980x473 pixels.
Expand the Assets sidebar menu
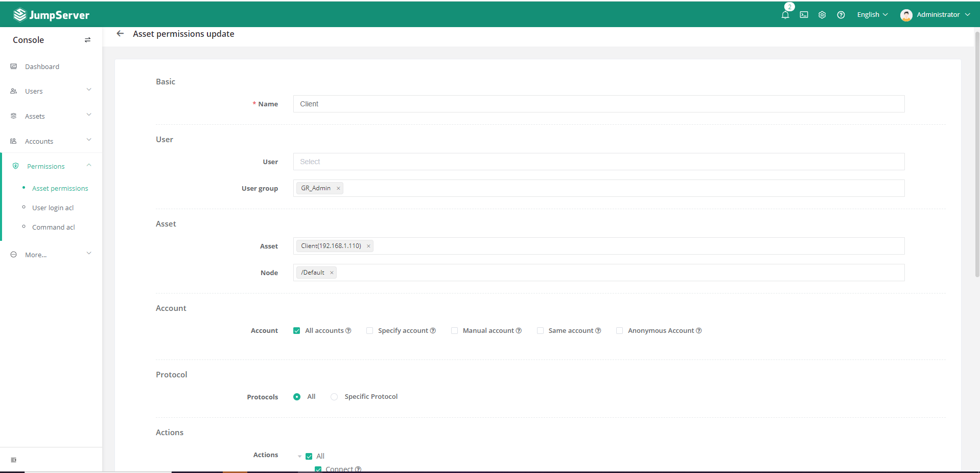point(51,116)
